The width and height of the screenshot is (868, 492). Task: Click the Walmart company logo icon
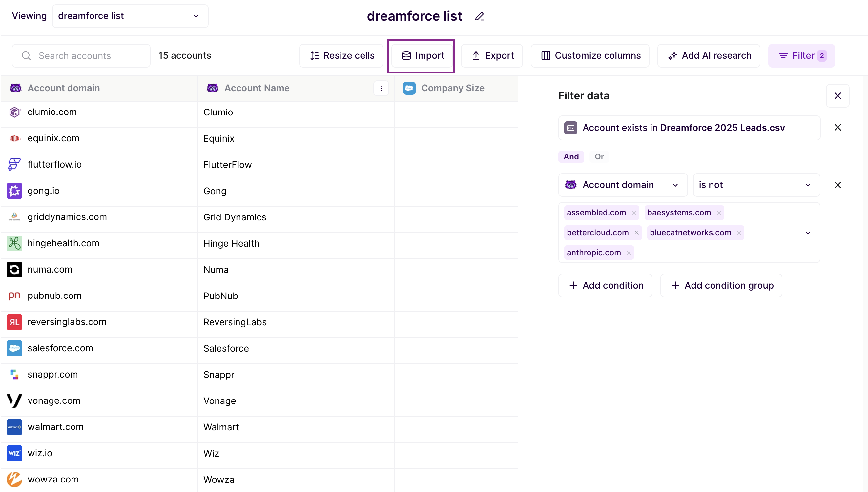pyautogui.click(x=14, y=427)
